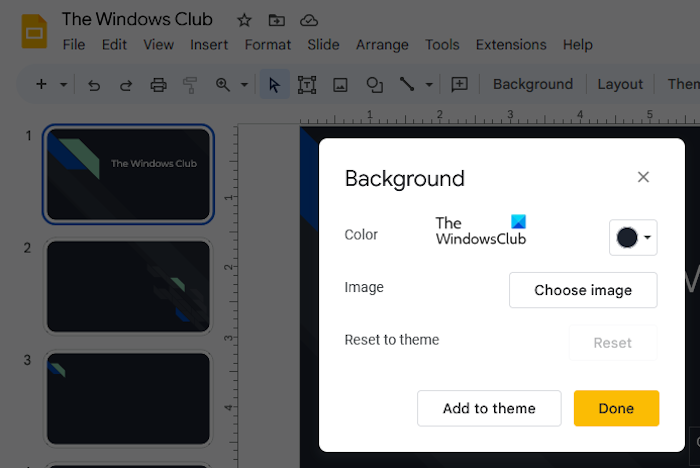The height and width of the screenshot is (468, 700).
Task: Open the Insert menu
Action: pyautogui.click(x=209, y=45)
